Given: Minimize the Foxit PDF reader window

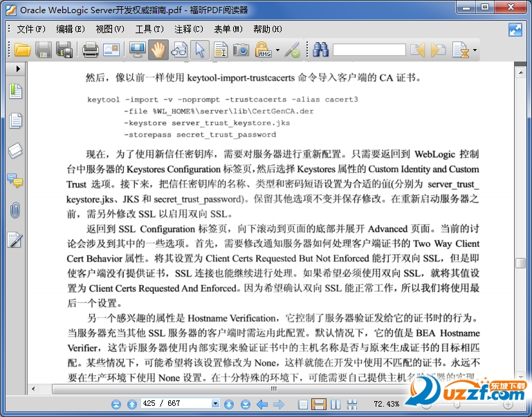Looking at the screenshot, I should 466,8.
